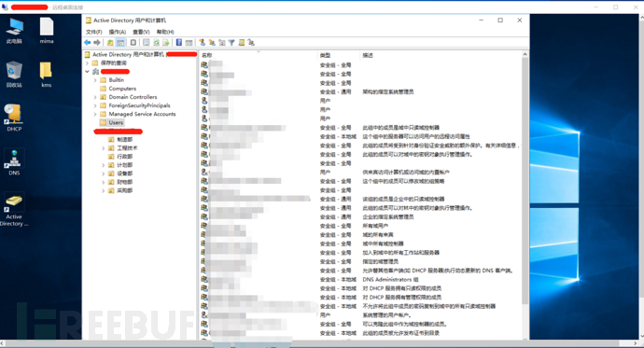The width and height of the screenshot is (644, 348).
Task: Expand the Managed Service Accounts arrow
Action: [95, 114]
